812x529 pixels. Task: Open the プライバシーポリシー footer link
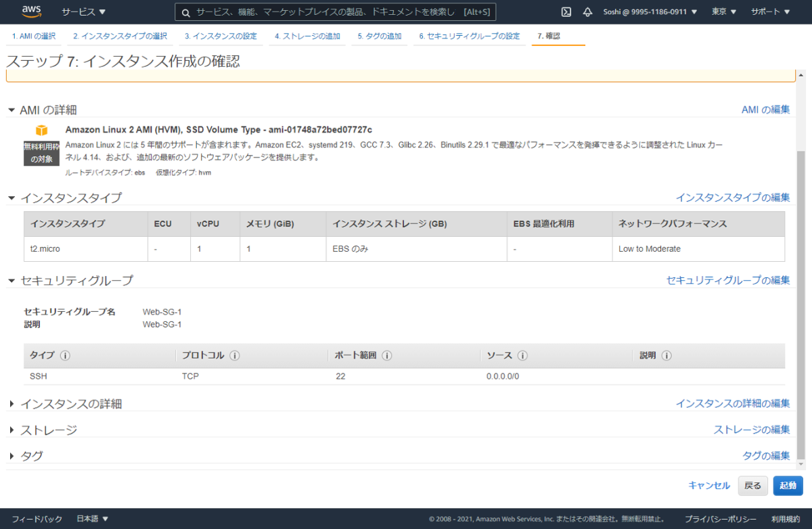tap(721, 519)
